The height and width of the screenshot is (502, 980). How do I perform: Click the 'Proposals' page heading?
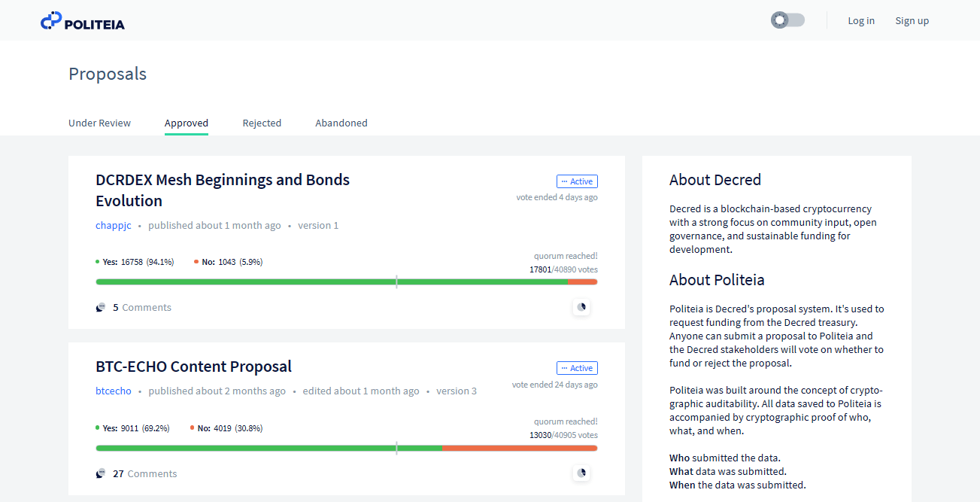click(x=108, y=74)
